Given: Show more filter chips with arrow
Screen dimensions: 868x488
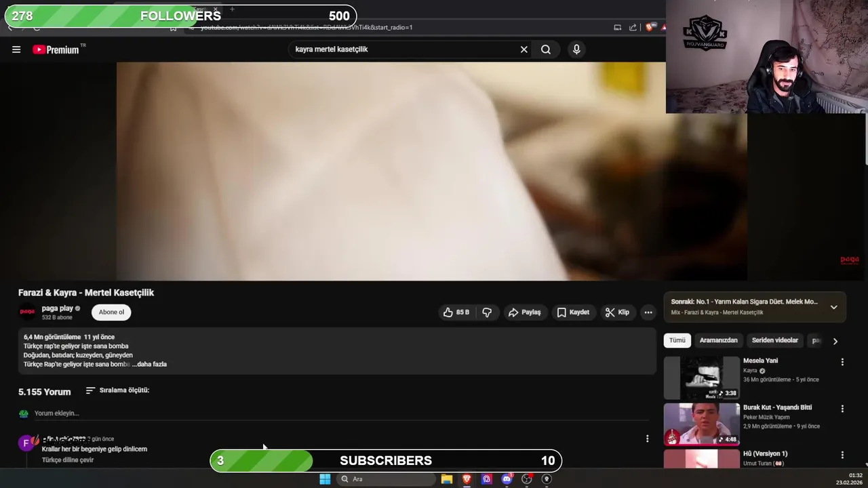Looking at the screenshot, I should tap(835, 341).
